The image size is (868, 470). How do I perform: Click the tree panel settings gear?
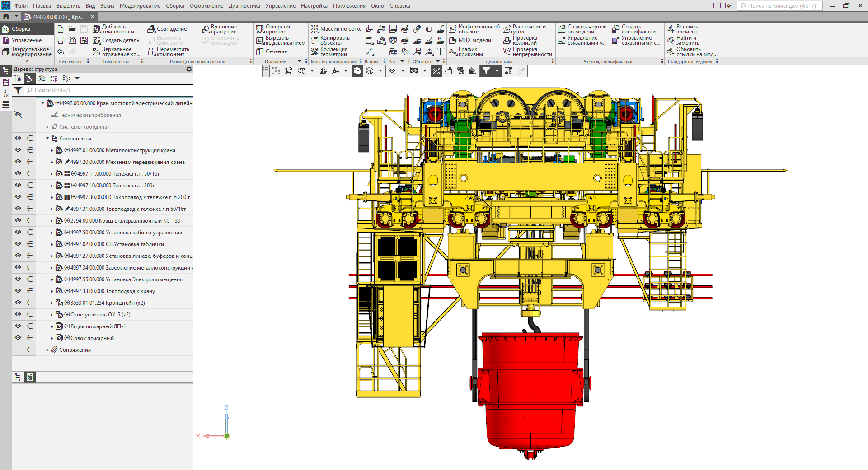point(189,69)
